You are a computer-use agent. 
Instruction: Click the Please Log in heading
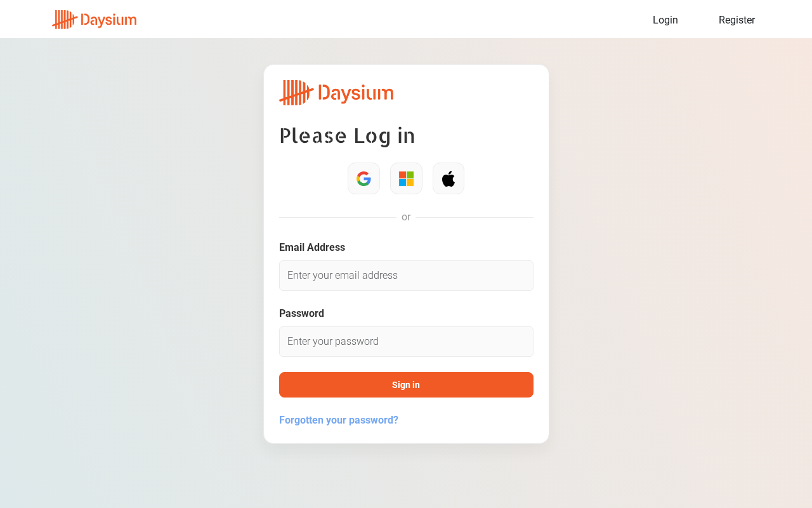click(347, 135)
